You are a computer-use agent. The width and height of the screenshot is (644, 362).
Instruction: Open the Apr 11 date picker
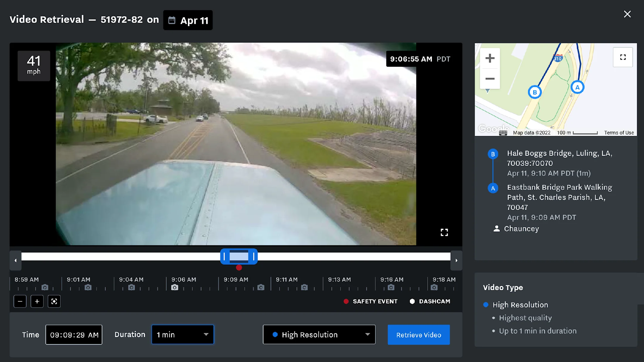click(188, 20)
